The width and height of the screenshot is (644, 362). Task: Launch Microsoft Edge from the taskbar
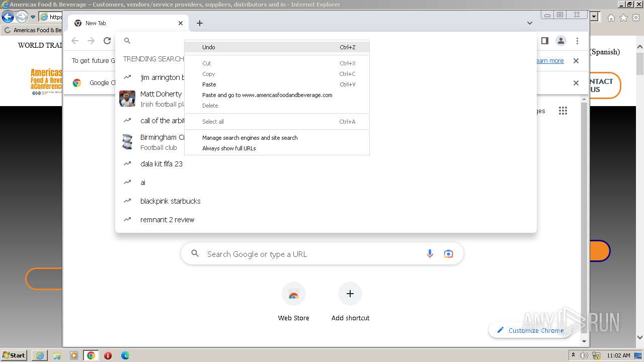[x=125, y=355]
